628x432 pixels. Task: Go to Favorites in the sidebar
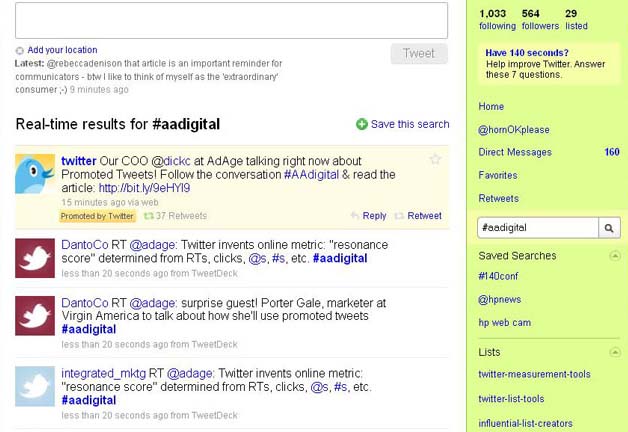[498, 175]
